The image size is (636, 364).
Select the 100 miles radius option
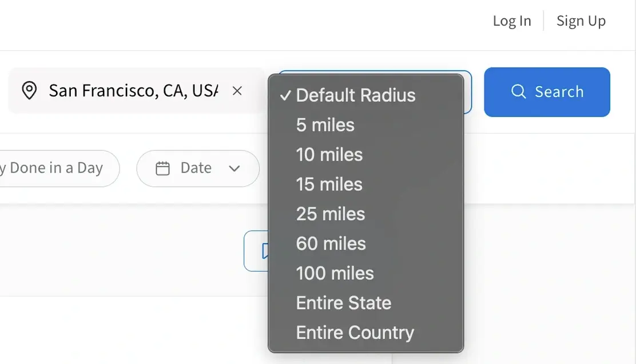(335, 274)
